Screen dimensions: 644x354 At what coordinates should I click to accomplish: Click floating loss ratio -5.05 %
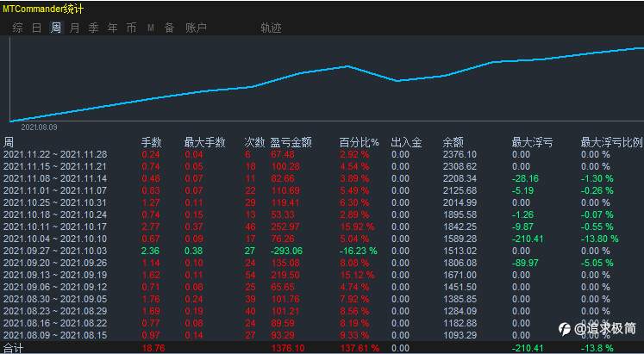pyautogui.click(x=597, y=263)
